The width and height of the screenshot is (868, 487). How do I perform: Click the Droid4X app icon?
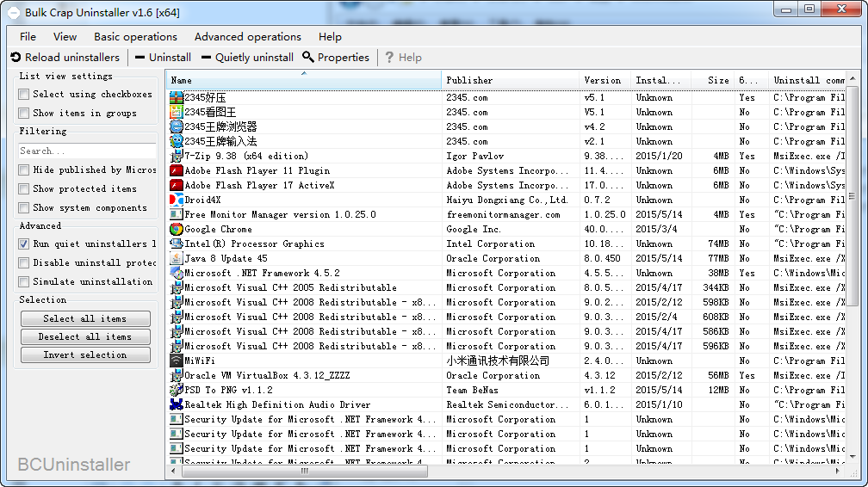[176, 200]
